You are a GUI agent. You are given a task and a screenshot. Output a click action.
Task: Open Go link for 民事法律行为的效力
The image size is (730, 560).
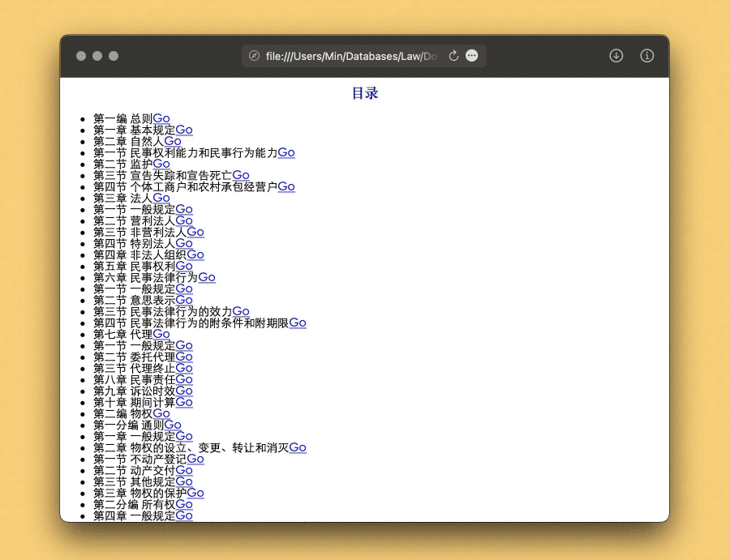[241, 311]
